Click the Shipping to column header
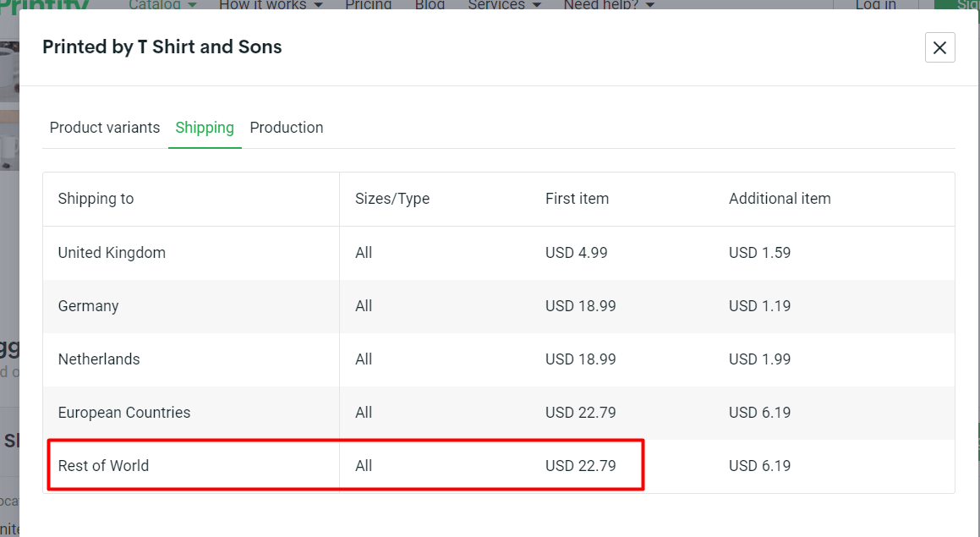980x537 pixels. click(96, 198)
